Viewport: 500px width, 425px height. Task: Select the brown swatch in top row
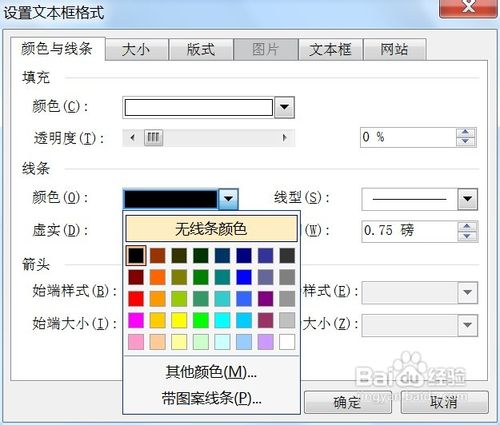157,256
